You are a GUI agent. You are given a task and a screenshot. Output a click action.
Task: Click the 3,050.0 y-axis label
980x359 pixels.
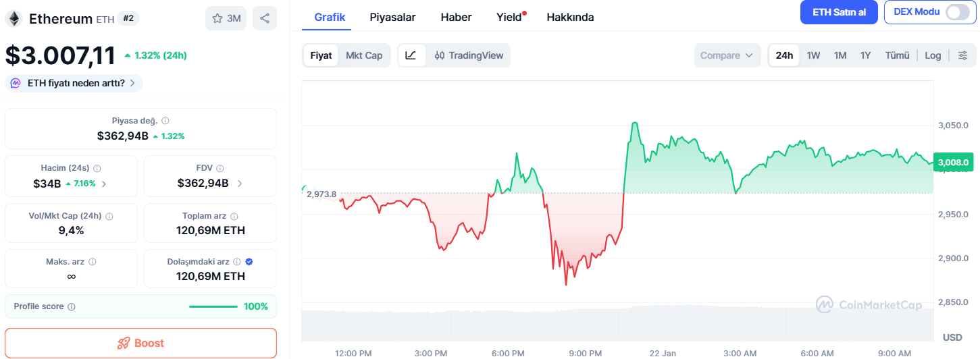coord(953,126)
